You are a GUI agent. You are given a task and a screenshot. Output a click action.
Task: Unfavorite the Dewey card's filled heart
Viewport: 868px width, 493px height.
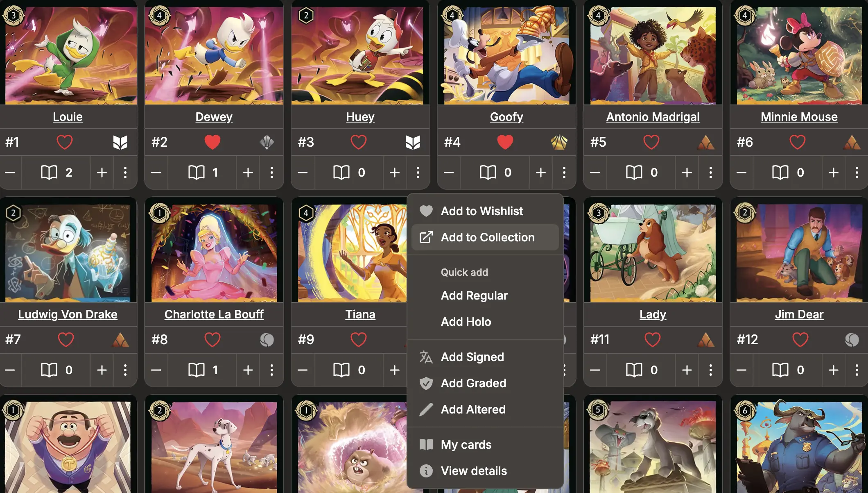212,142
